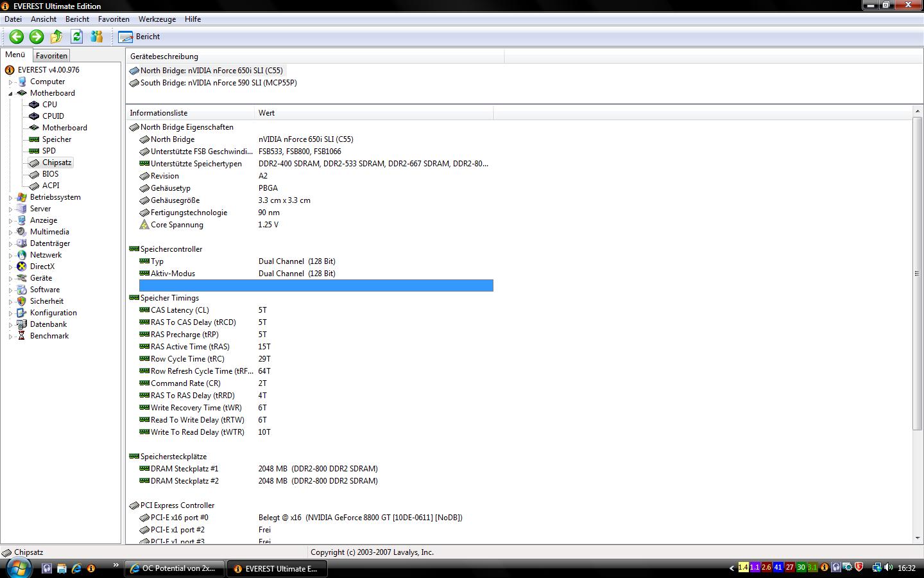
Task: Open the Bericht report toolbar button
Action: pyautogui.click(x=139, y=37)
